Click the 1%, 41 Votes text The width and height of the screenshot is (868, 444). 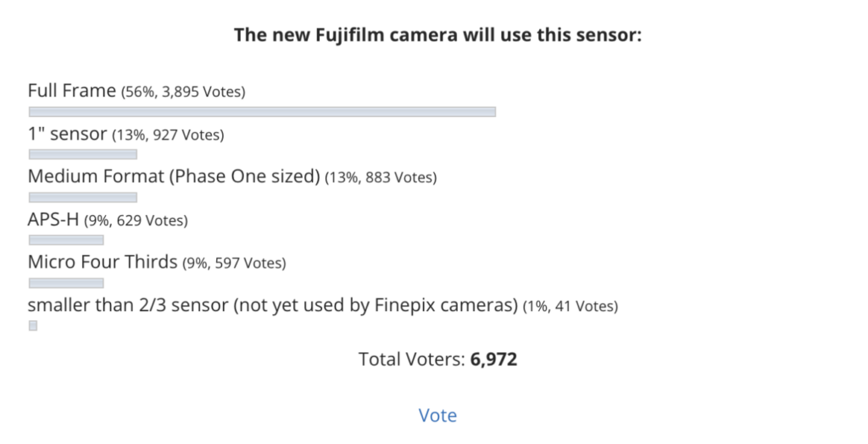(x=570, y=306)
